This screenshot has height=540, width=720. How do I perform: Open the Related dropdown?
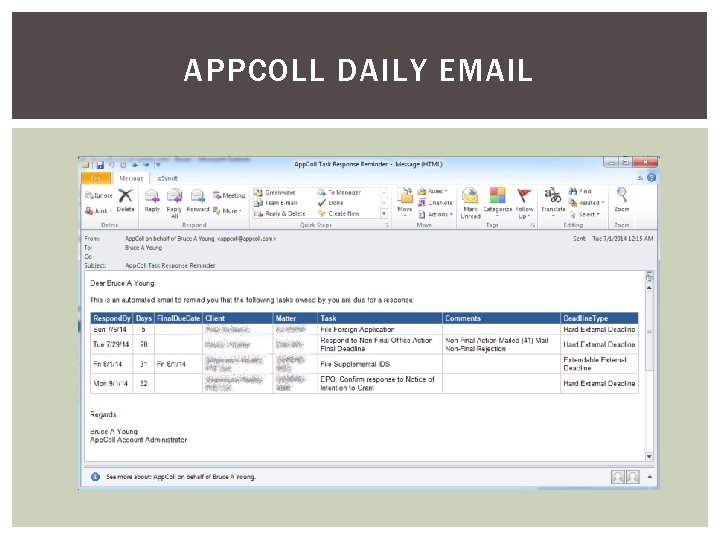tap(586, 202)
